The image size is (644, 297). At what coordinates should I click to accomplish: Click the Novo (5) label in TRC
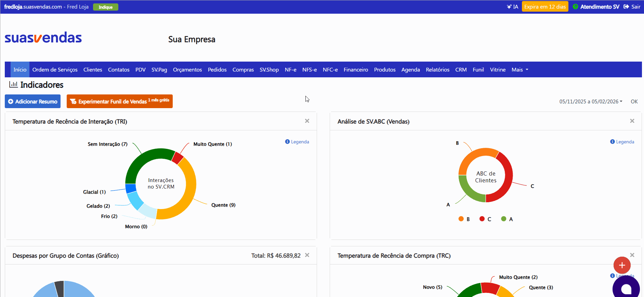click(x=433, y=287)
